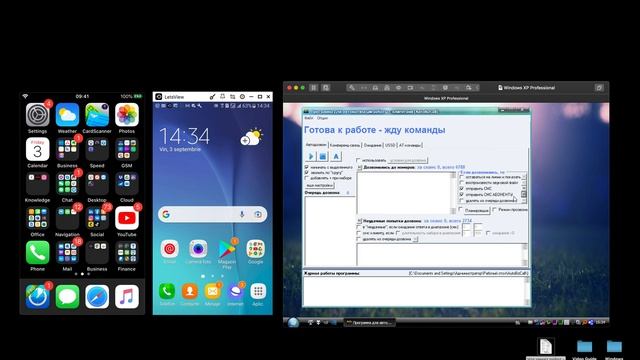The image size is (640, 360).
Task: Expand the "Неудачные попытки дозвона" section toggle
Action: click(x=360, y=221)
